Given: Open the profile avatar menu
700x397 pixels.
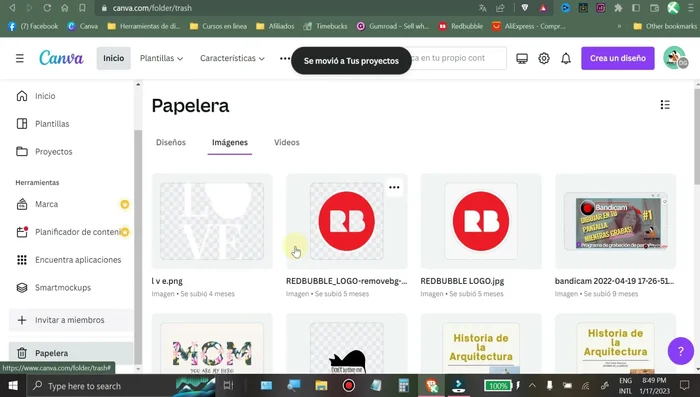Looking at the screenshot, I should [675, 58].
